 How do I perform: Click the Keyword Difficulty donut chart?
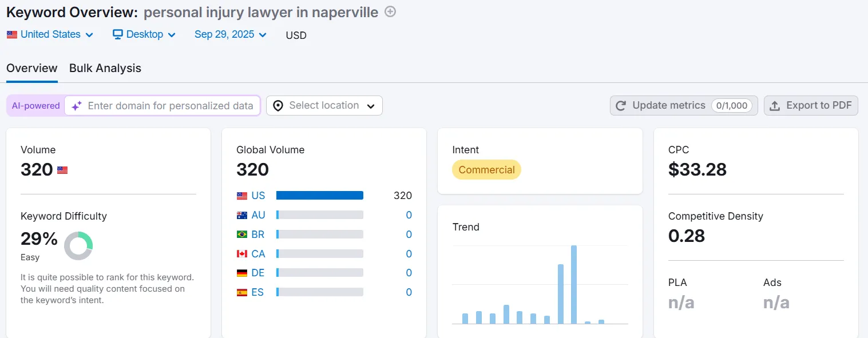click(x=78, y=246)
